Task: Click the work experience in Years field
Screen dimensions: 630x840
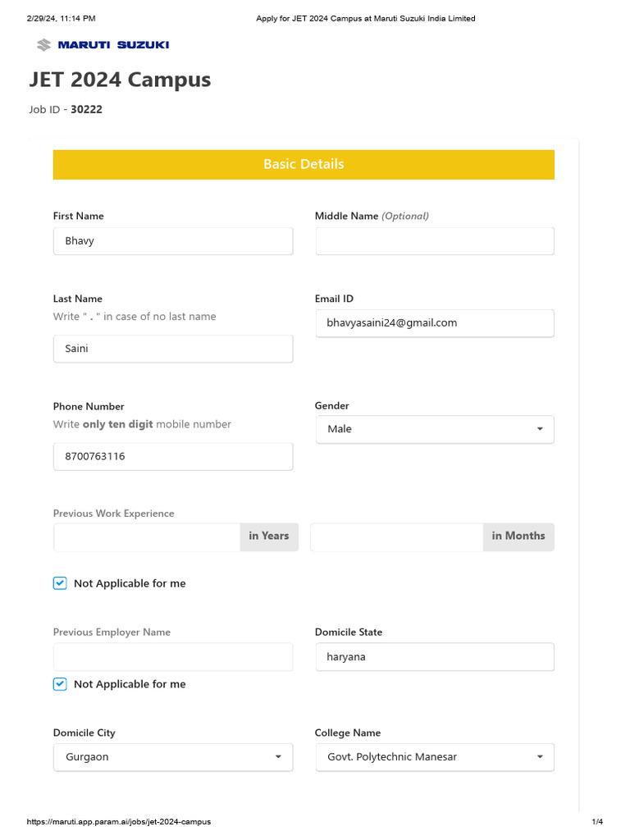Action: coord(147,536)
